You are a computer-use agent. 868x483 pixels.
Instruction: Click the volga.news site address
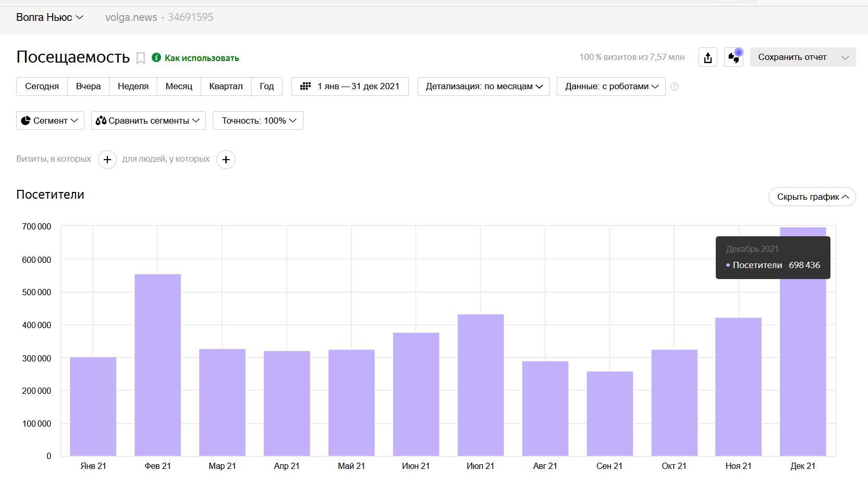coord(131,17)
